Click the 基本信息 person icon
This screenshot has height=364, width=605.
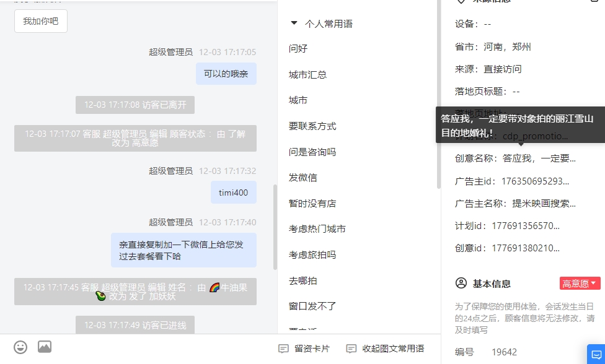tap(461, 283)
